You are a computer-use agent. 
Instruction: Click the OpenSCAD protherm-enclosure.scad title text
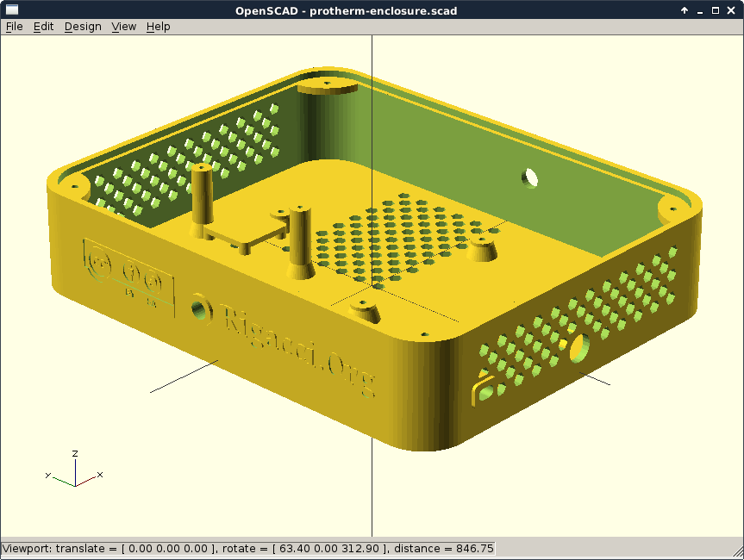tap(347, 10)
